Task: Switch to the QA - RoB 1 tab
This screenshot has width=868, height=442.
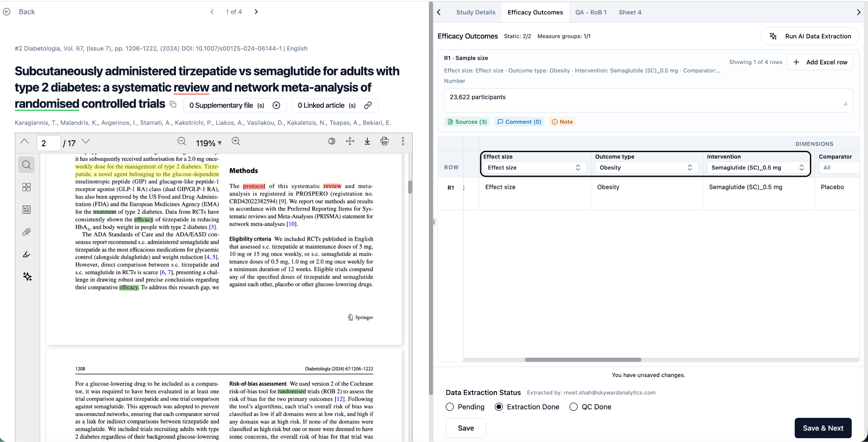Action: [590, 12]
